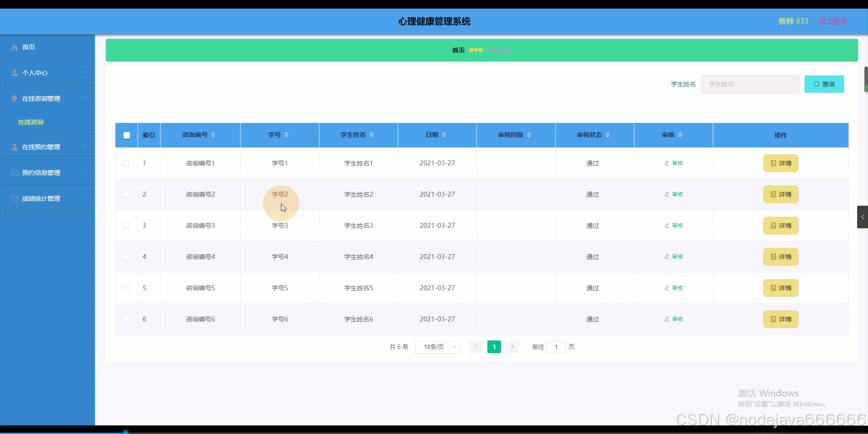868x434 pixels.
Task: Open 首页 in the sidebar menu
Action: pyautogui.click(x=47, y=47)
